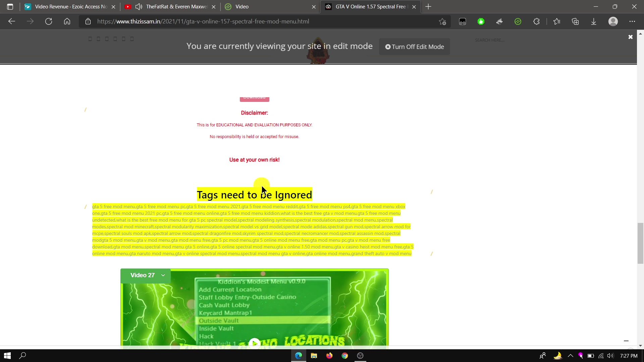This screenshot has width=644, height=362.
Task: Turn off edit mode
Action: tap(415, 47)
